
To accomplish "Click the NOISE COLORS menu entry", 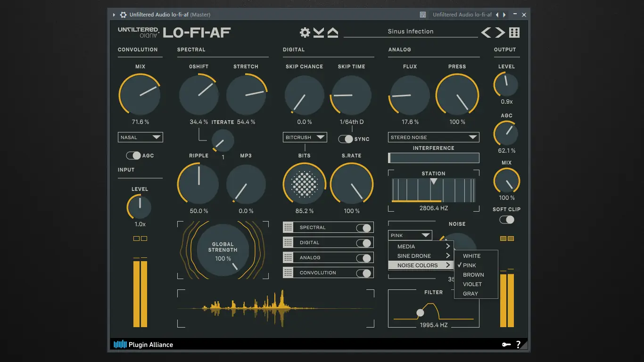I will pos(421,265).
